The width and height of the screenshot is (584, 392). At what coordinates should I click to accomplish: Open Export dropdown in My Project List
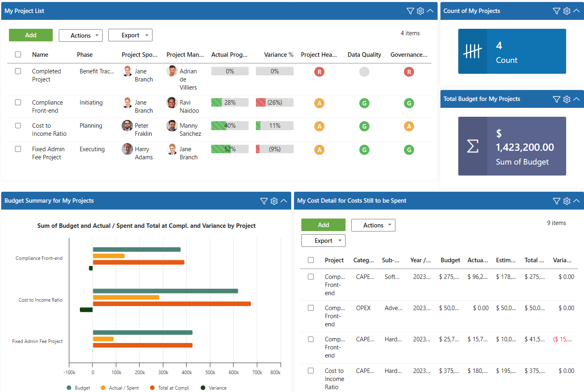pos(130,35)
